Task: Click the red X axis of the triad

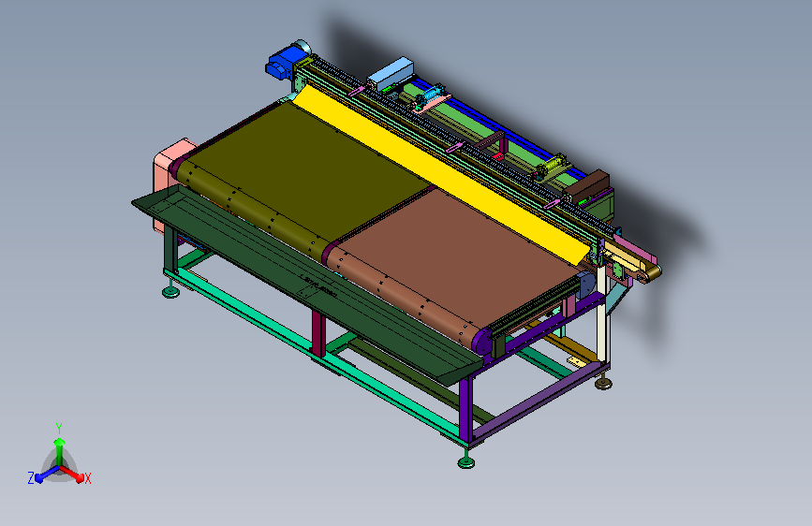Action: pos(74,475)
